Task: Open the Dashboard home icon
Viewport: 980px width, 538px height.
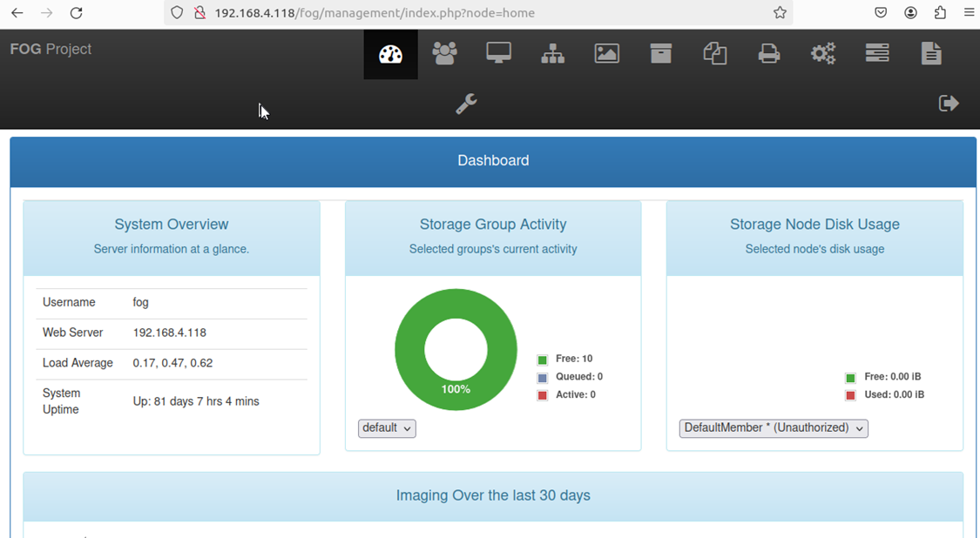Action: click(x=390, y=54)
